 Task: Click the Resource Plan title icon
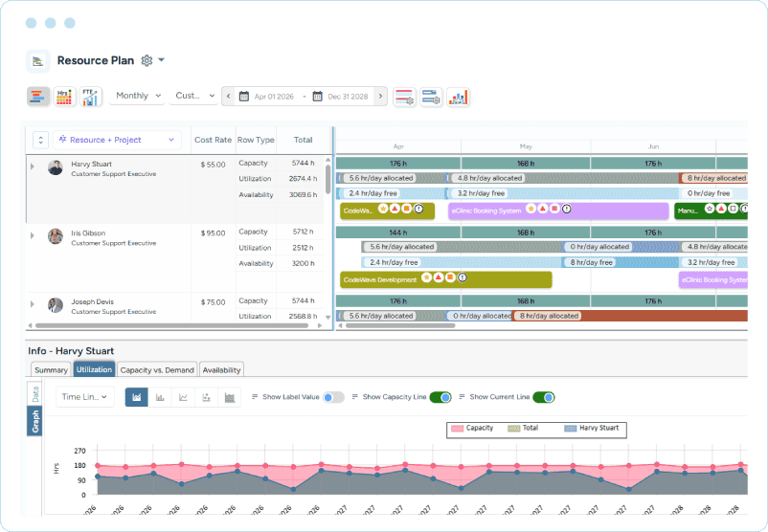pos(38,61)
